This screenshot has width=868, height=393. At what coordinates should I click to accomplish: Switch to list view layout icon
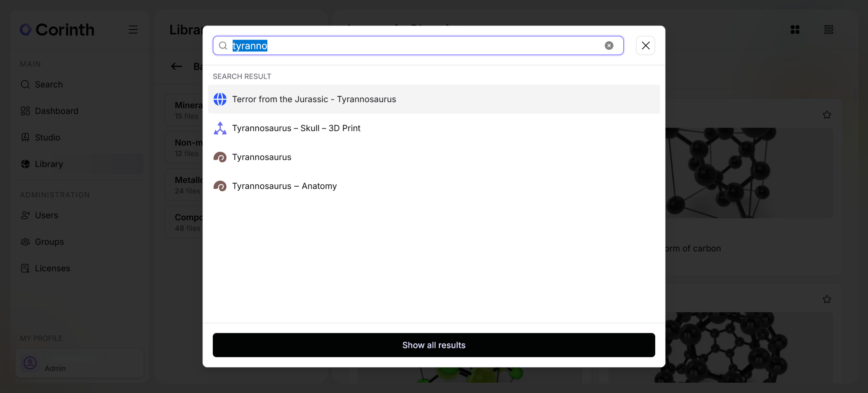coord(828,30)
